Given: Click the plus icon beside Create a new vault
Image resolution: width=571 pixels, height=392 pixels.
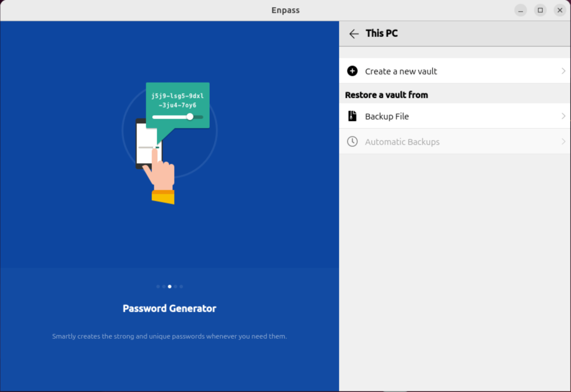Looking at the screenshot, I should [x=352, y=71].
